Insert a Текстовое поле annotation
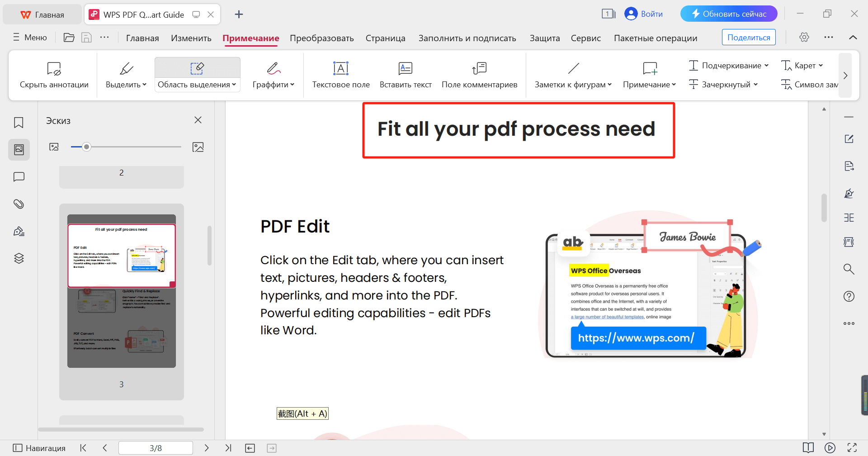 [x=340, y=75]
